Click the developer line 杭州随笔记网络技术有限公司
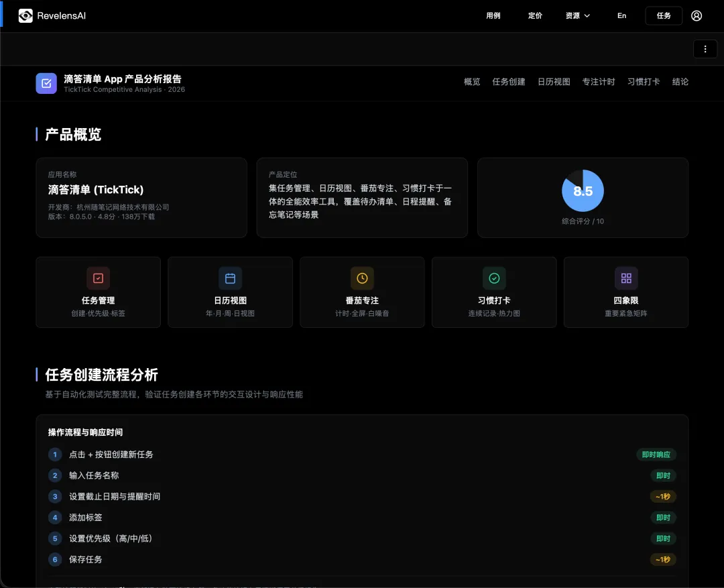The image size is (724, 588). click(109, 207)
